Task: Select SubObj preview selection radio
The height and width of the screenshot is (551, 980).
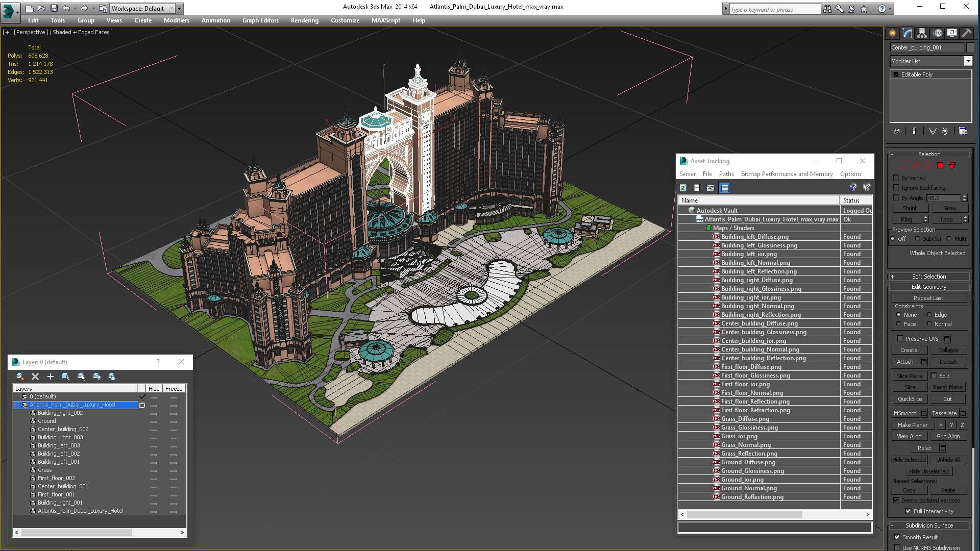Action: tap(917, 239)
